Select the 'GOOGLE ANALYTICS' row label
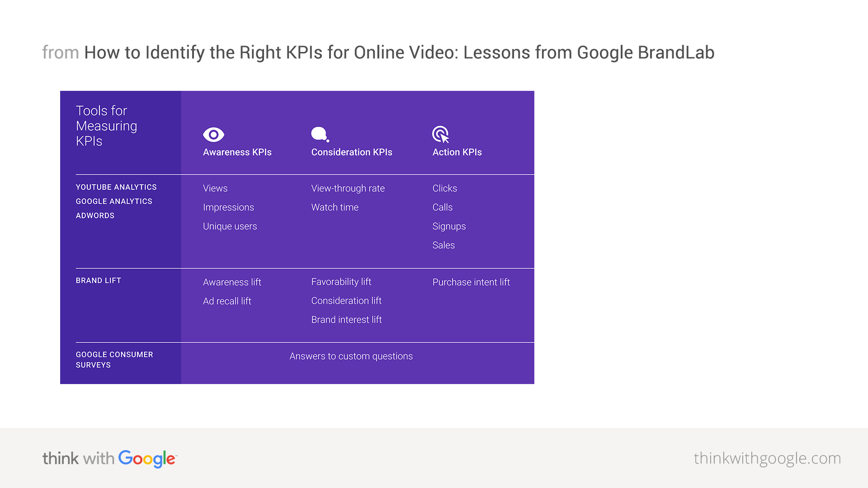This screenshot has height=488, width=868. [114, 202]
